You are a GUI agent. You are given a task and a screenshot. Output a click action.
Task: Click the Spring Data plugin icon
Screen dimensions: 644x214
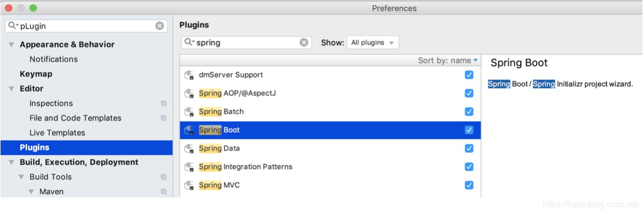[189, 149]
